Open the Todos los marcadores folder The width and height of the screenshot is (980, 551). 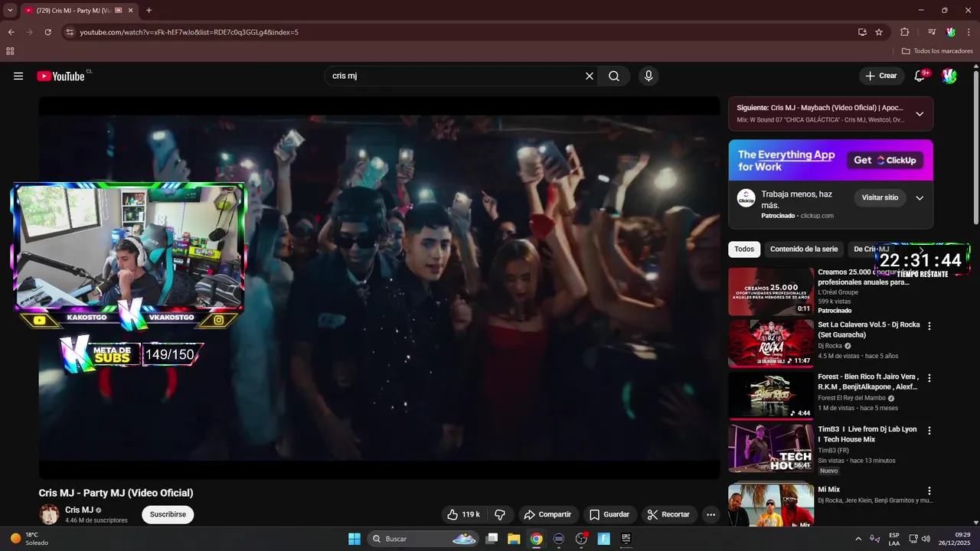937,51
